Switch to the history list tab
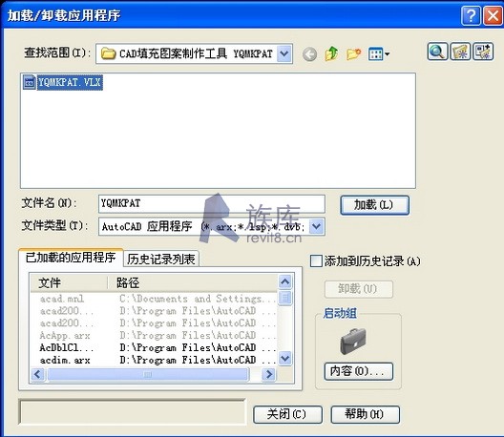The width and height of the screenshot is (504, 437). point(161,259)
